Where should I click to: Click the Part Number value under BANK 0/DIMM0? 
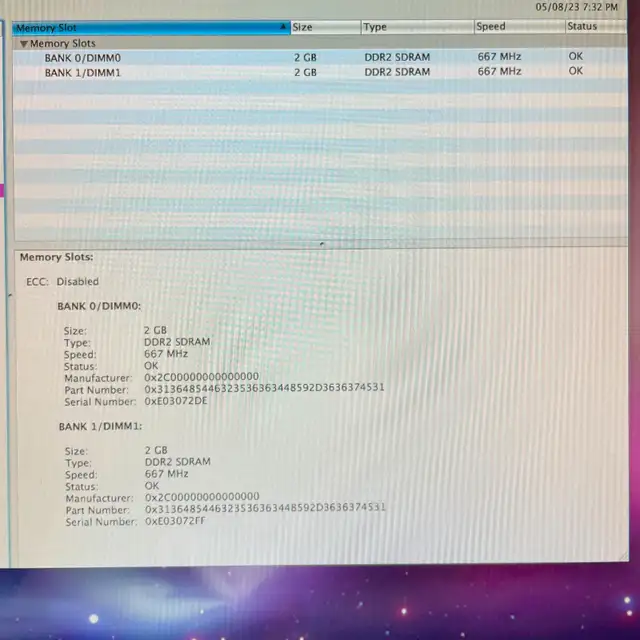(x=264, y=388)
